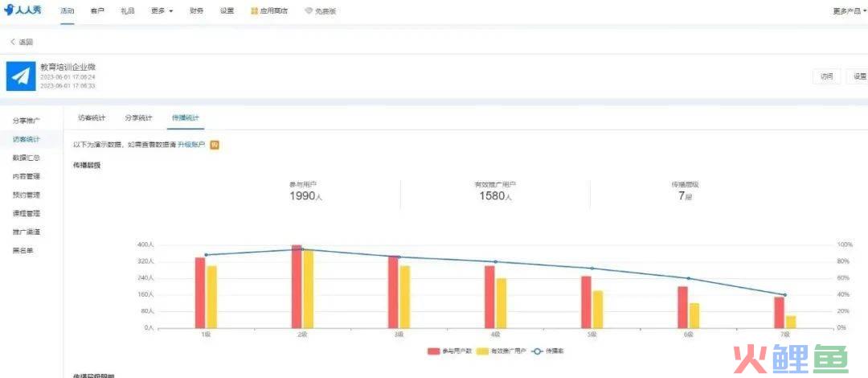
Task: Toggle the red 参与用户数 legend item
Action: tap(450, 351)
